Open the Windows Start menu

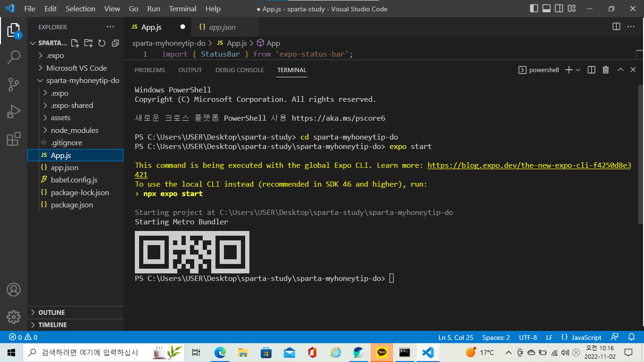(11, 352)
